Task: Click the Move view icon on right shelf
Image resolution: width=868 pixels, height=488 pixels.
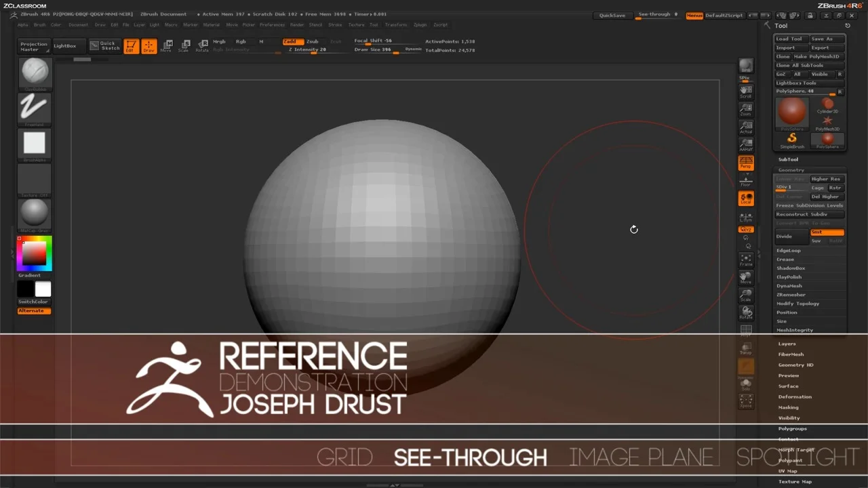Action: click(746, 277)
